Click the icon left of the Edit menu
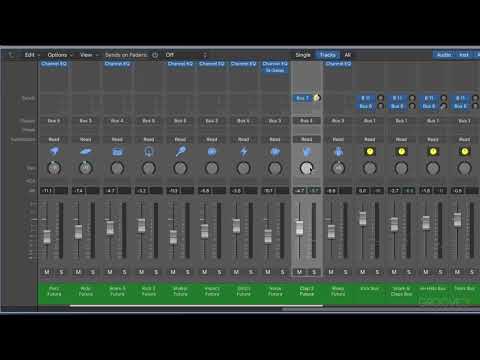 pyautogui.click(x=11, y=55)
